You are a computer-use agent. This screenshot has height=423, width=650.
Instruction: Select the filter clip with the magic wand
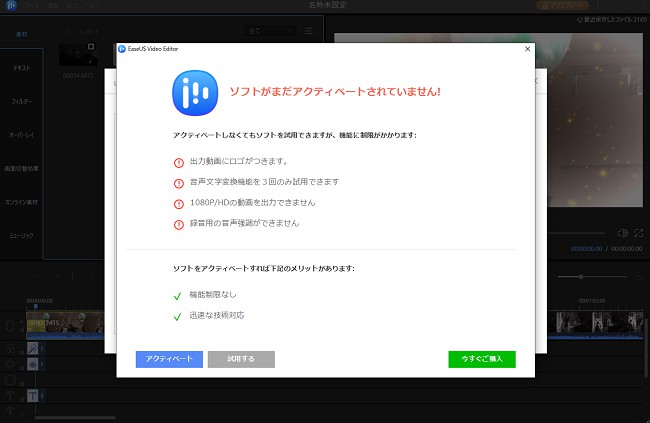(33, 348)
